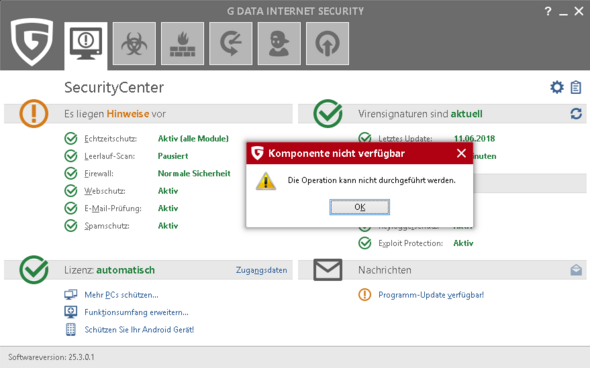Click the Exploit Protection label
Image resolution: width=590 pixels, height=368 pixels.
411,243
